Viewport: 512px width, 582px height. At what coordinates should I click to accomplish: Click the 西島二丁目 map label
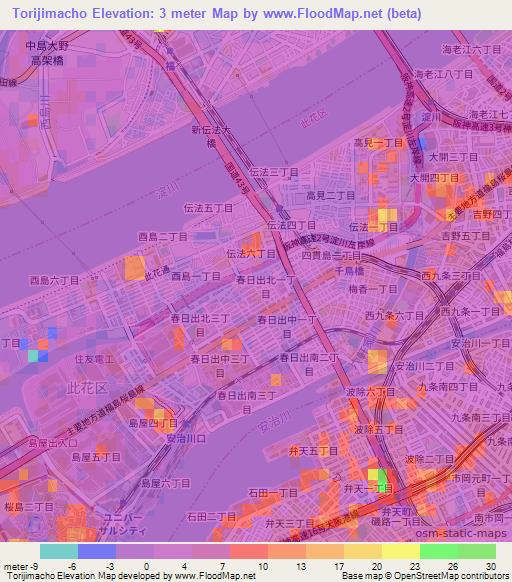click(x=163, y=237)
